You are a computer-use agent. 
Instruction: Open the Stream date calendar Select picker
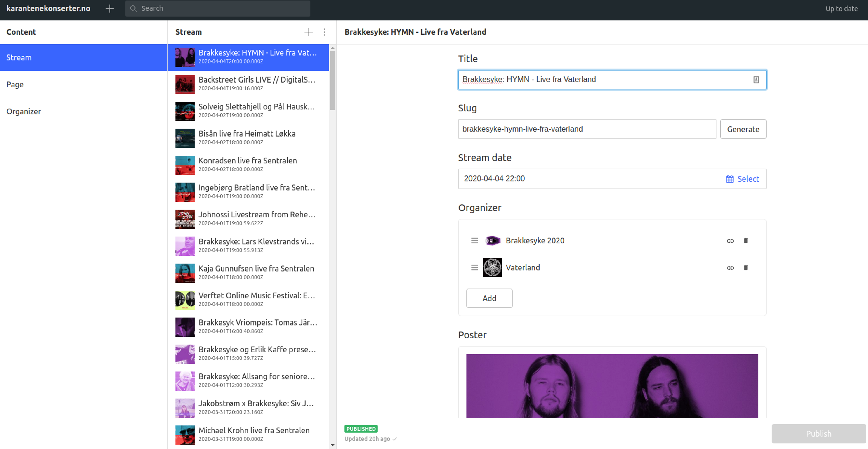742,179
